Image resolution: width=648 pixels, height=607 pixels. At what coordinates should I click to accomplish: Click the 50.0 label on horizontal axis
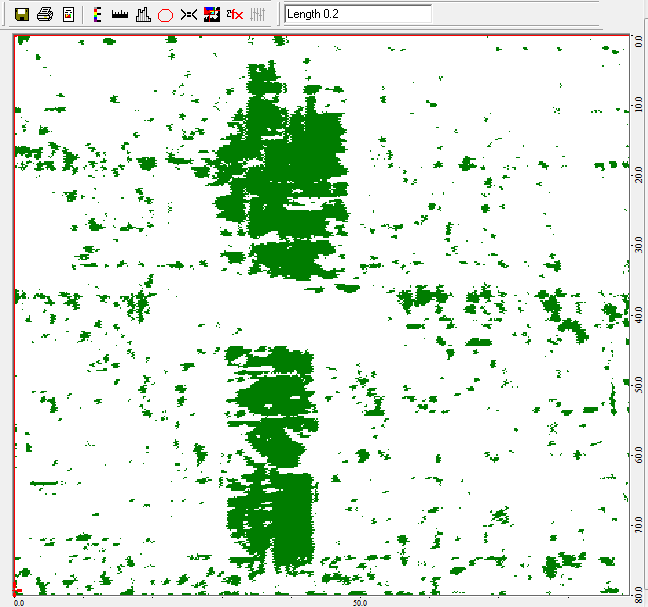(x=360, y=602)
